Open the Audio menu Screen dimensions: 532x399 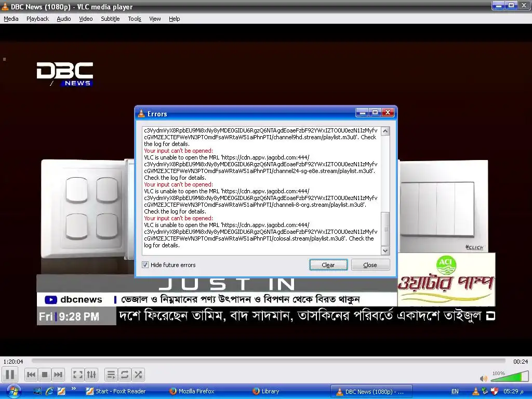(x=64, y=19)
